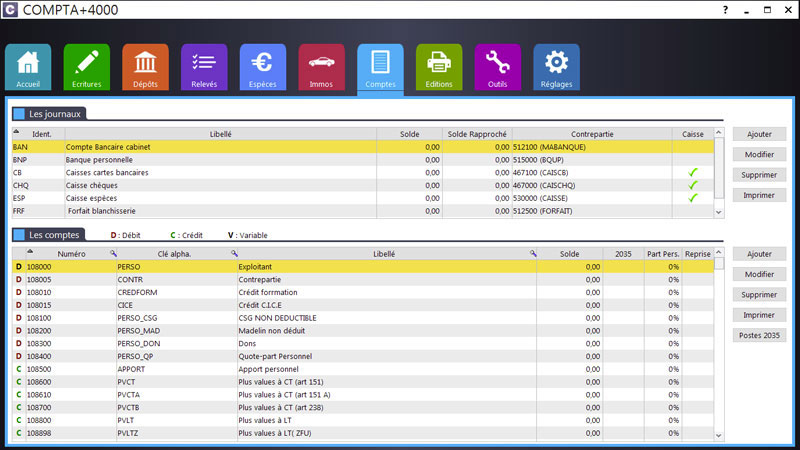Click journals list scroll down arrow

719,212
